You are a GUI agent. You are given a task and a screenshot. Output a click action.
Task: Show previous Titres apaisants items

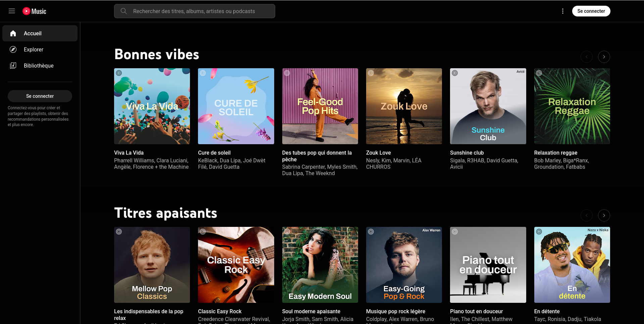[x=586, y=215]
